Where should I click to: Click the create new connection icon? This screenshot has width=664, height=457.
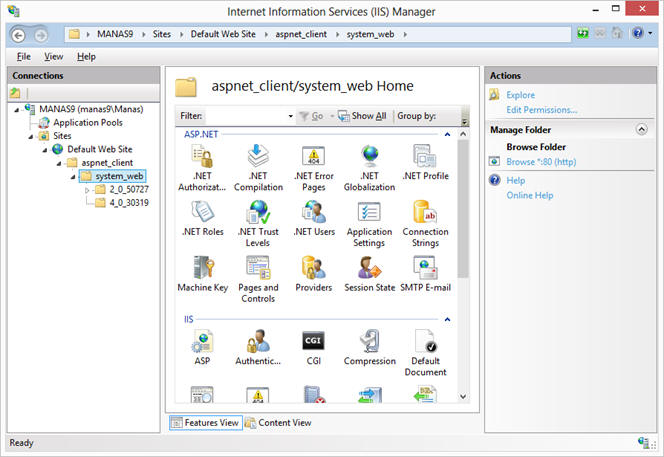tap(15, 92)
